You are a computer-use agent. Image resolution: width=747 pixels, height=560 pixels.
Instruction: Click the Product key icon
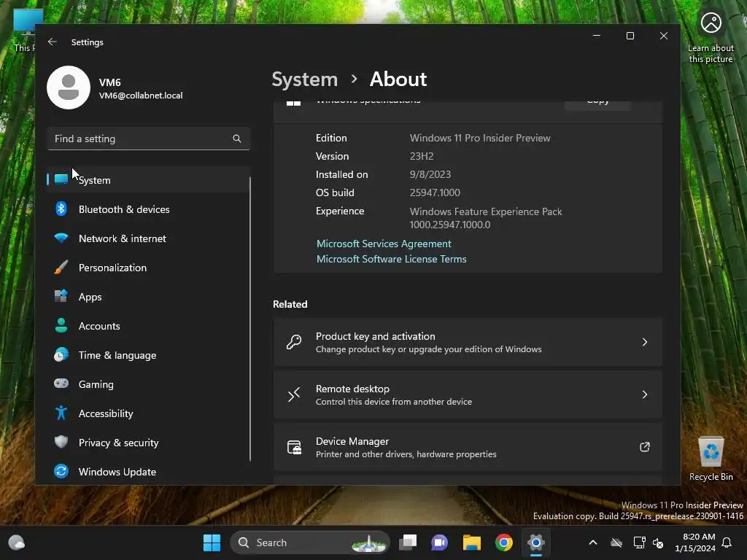(294, 342)
